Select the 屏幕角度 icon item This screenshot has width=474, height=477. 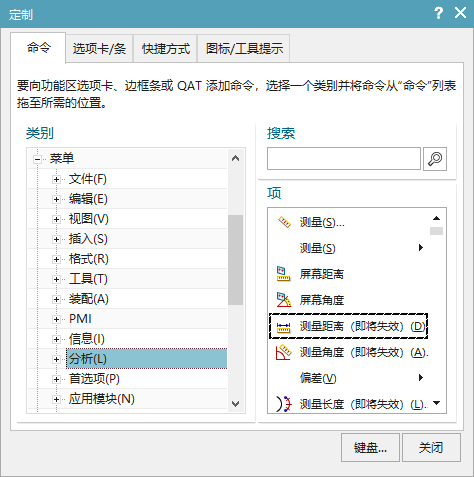click(284, 300)
